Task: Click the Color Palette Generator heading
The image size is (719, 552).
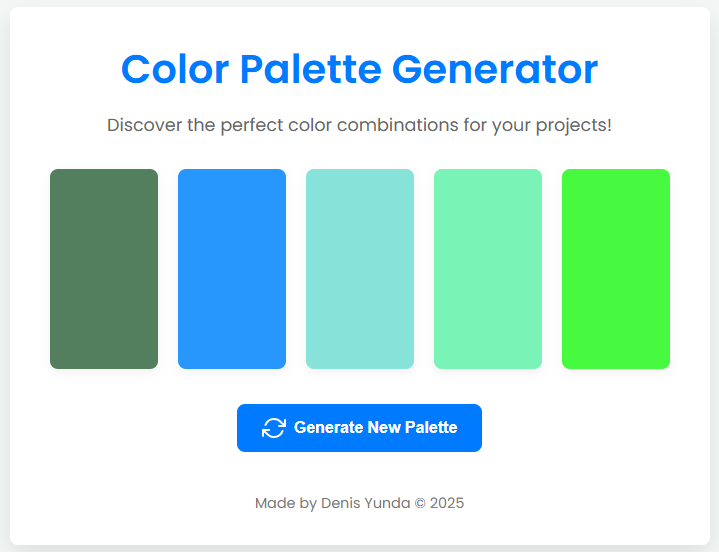Action: click(360, 69)
